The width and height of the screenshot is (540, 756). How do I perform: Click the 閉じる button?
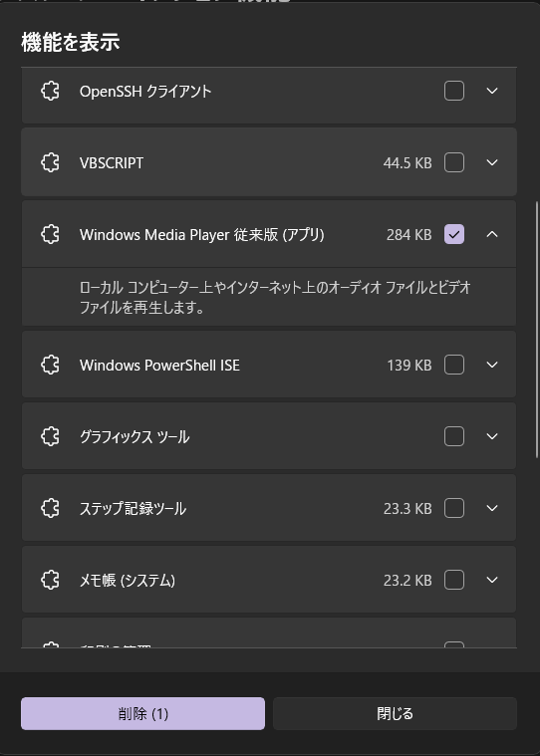click(x=395, y=713)
